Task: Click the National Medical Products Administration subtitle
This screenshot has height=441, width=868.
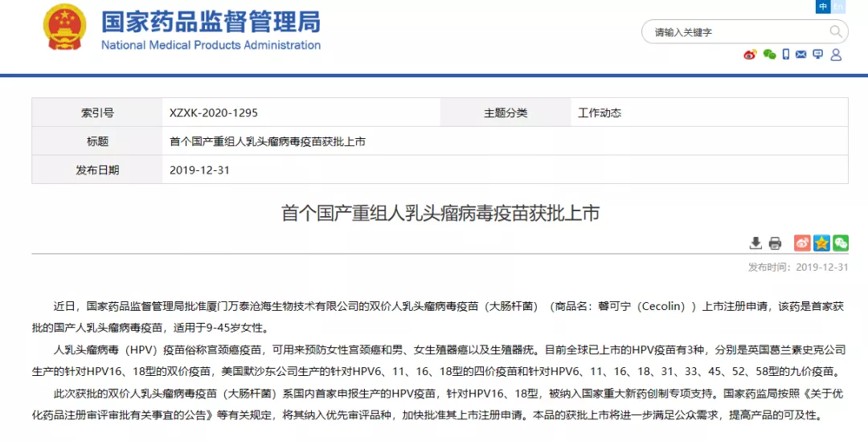Action: coord(211,45)
